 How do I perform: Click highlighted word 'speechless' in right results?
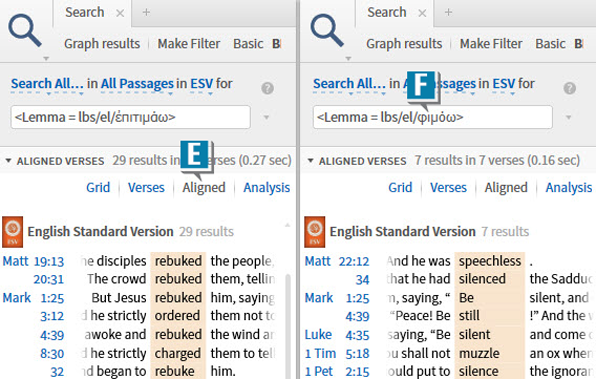(x=490, y=261)
